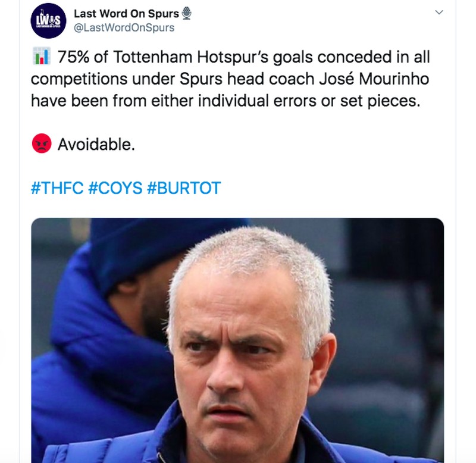Click the circular avatar border
476x463 pixels.
coord(50,4)
